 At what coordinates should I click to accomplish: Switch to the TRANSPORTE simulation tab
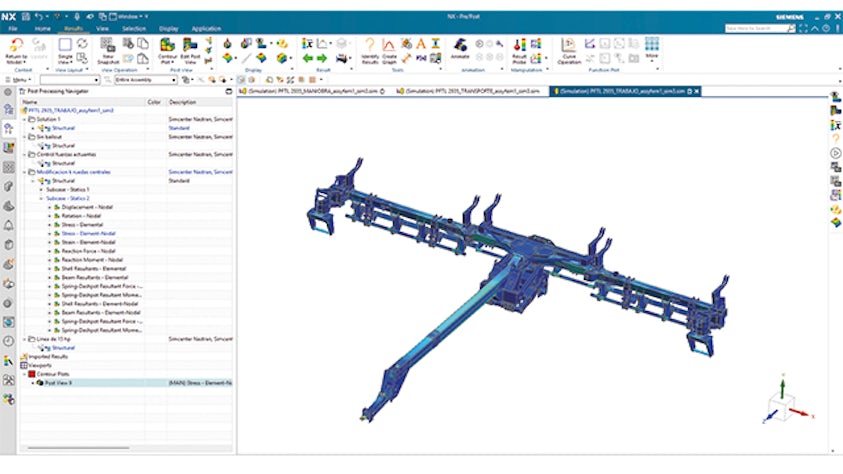468,90
